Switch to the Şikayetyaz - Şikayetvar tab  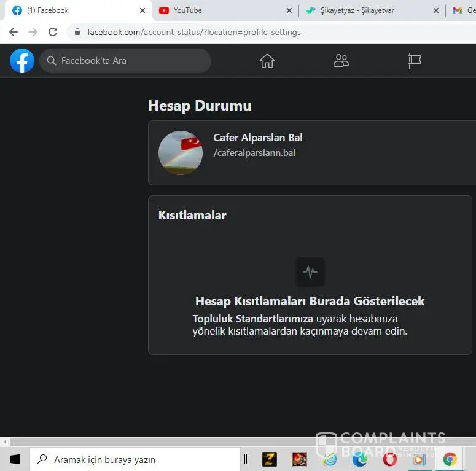[x=362, y=10]
